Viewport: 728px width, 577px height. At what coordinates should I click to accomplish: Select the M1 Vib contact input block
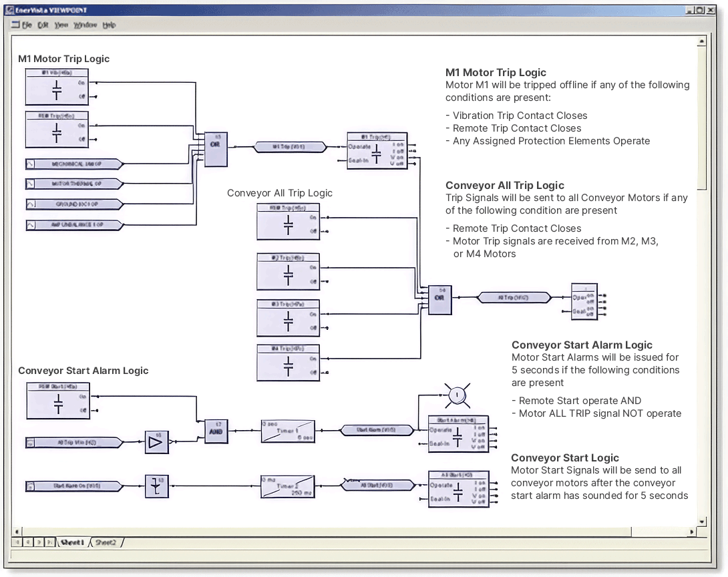[x=57, y=87]
